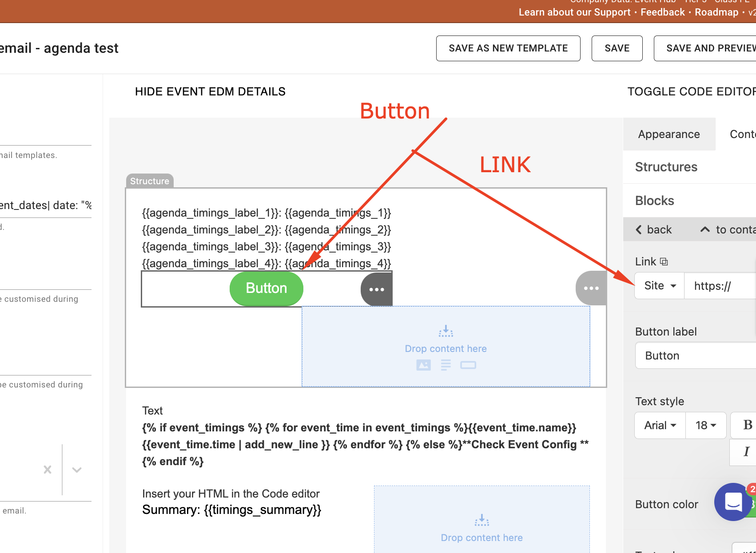Copy link using icon beside Link label
The height and width of the screenshot is (553, 756).
pos(664,261)
